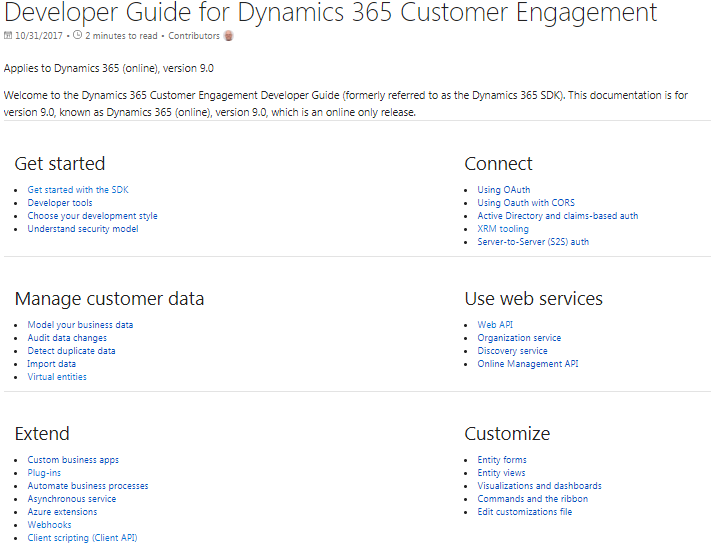
Task: Open Client scripting (Client API) link
Action: point(82,538)
